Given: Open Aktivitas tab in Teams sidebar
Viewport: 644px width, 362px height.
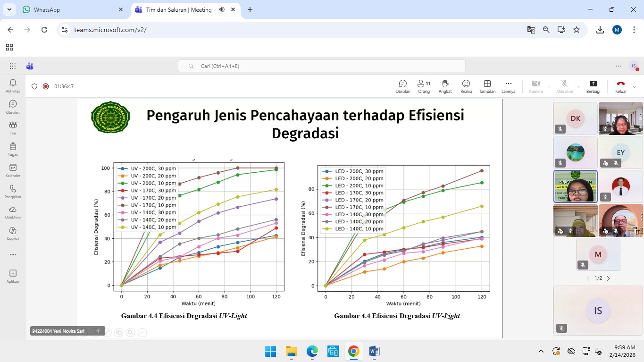Looking at the screenshot, I should tap(13, 86).
